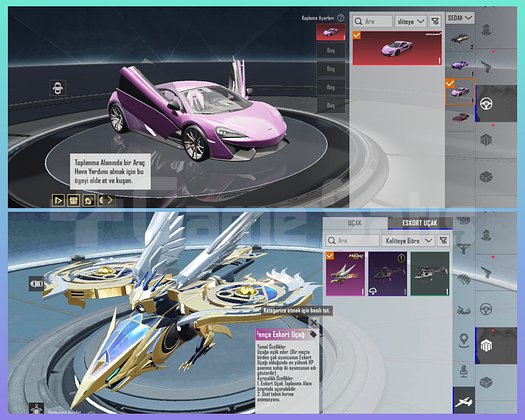Click the filter icon in escort plane panel
Screen dimensions: 525x420
443,240
